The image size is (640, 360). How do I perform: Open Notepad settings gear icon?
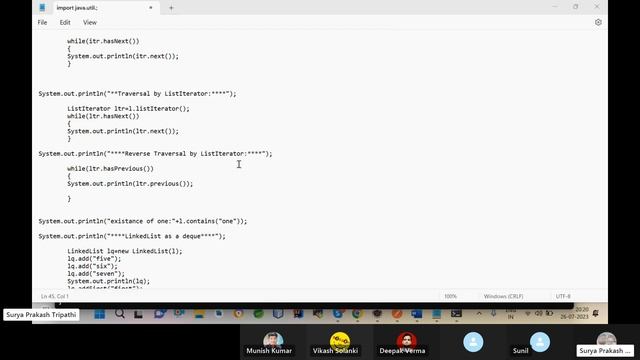click(598, 22)
